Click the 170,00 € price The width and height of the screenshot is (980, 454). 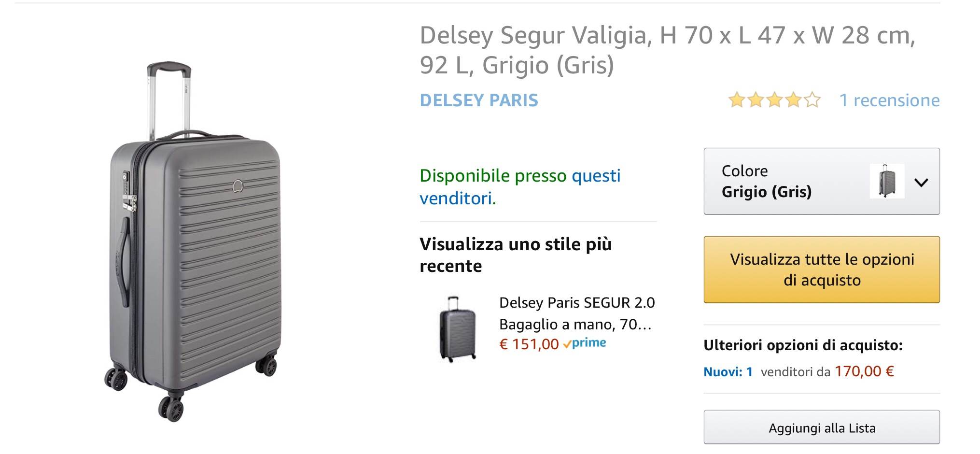864,371
